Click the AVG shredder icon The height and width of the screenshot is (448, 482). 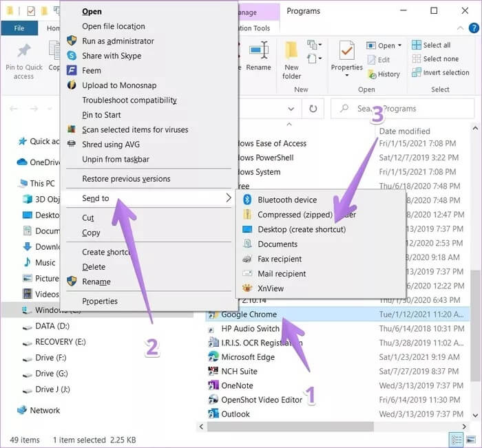(x=72, y=144)
